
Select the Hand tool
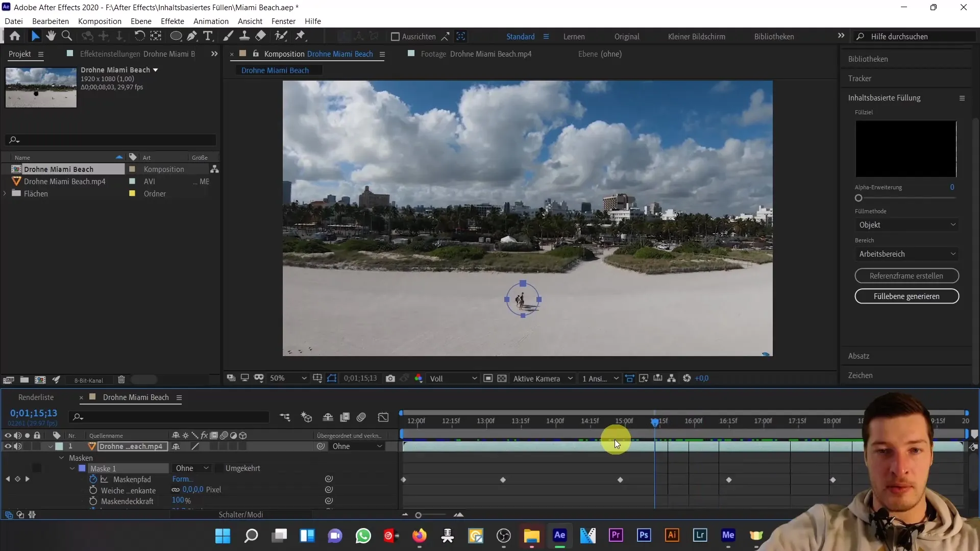[51, 36]
